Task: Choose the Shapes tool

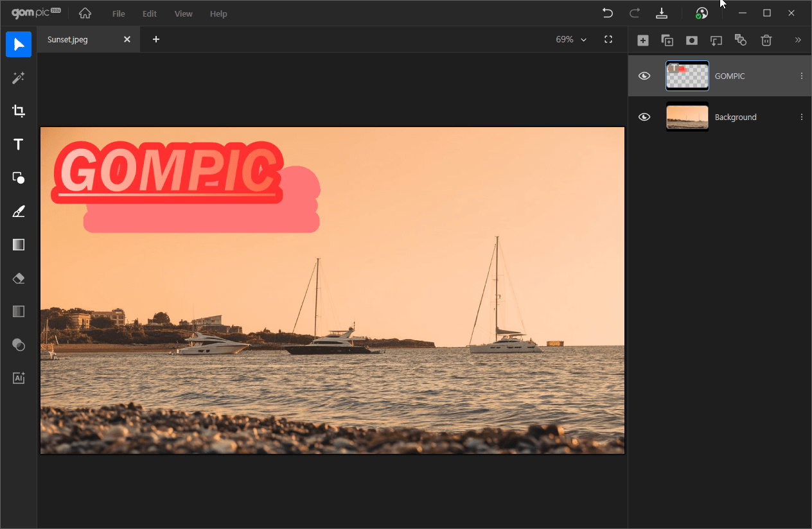Action: 19,178
